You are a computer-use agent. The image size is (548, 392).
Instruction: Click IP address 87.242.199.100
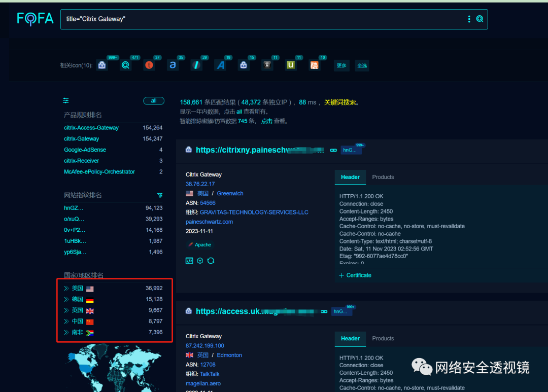tap(205, 346)
